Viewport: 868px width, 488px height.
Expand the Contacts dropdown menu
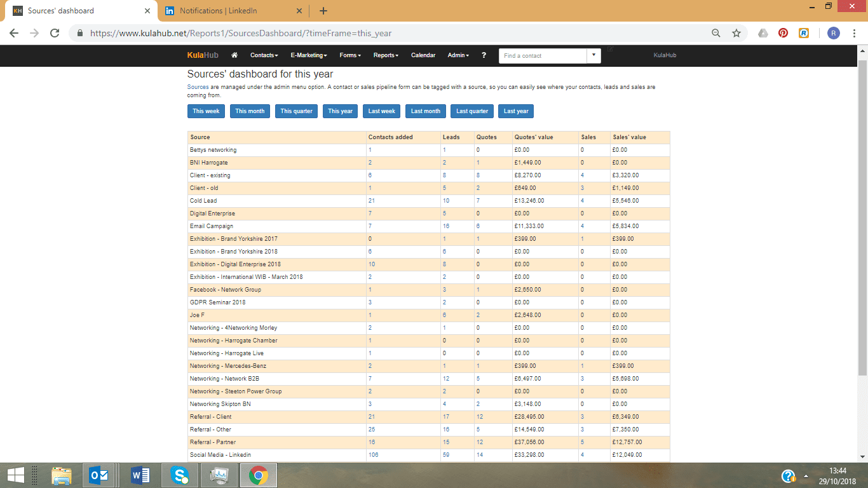pyautogui.click(x=264, y=55)
